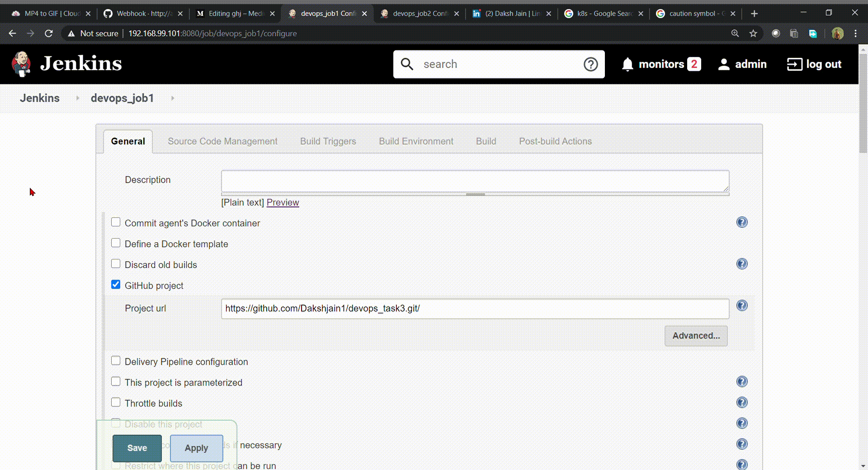Open help for Throttle builds
The width and height of the screenshot is (868, 470).
742,403
